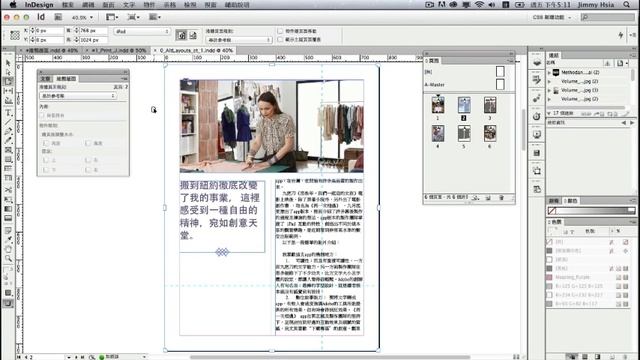Open Pages panel flyout menu

click(510, 61)
